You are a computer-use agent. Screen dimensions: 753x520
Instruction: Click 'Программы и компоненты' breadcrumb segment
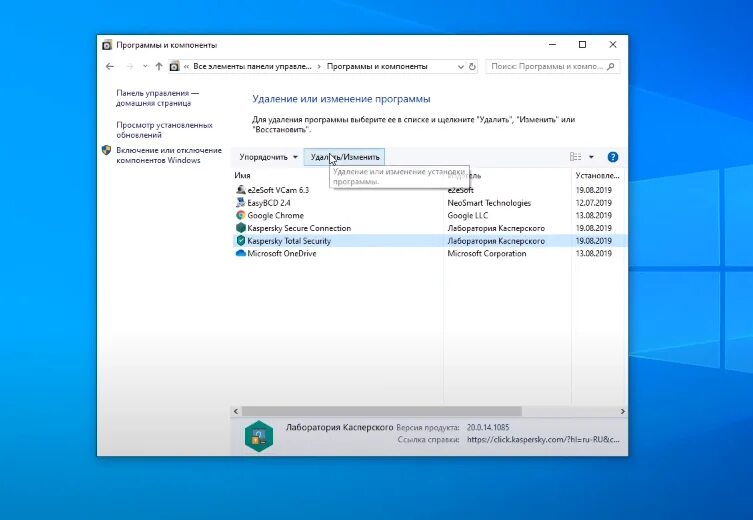377,67
